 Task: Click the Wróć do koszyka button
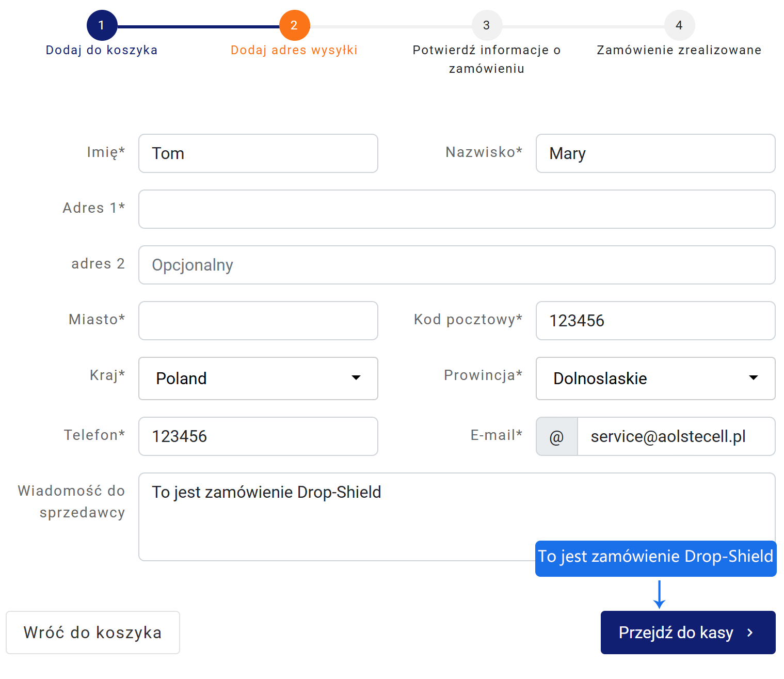tap(93, 633)
